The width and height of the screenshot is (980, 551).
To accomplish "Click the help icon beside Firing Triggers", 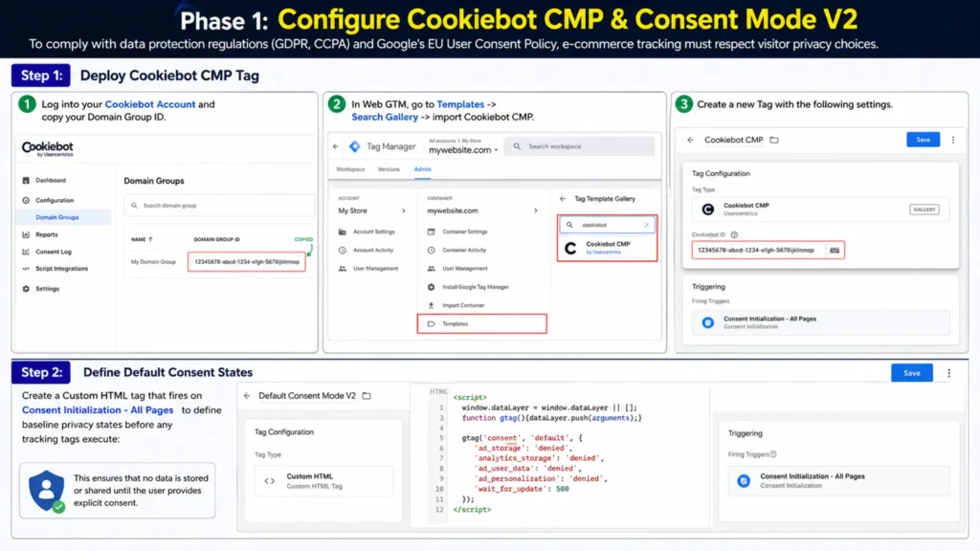I will (773, 454).
